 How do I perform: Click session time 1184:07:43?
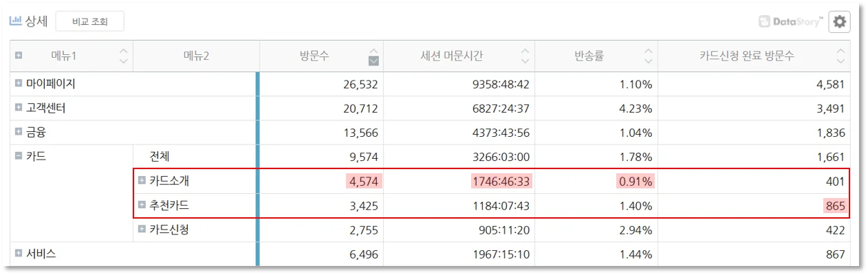[501, 205]
